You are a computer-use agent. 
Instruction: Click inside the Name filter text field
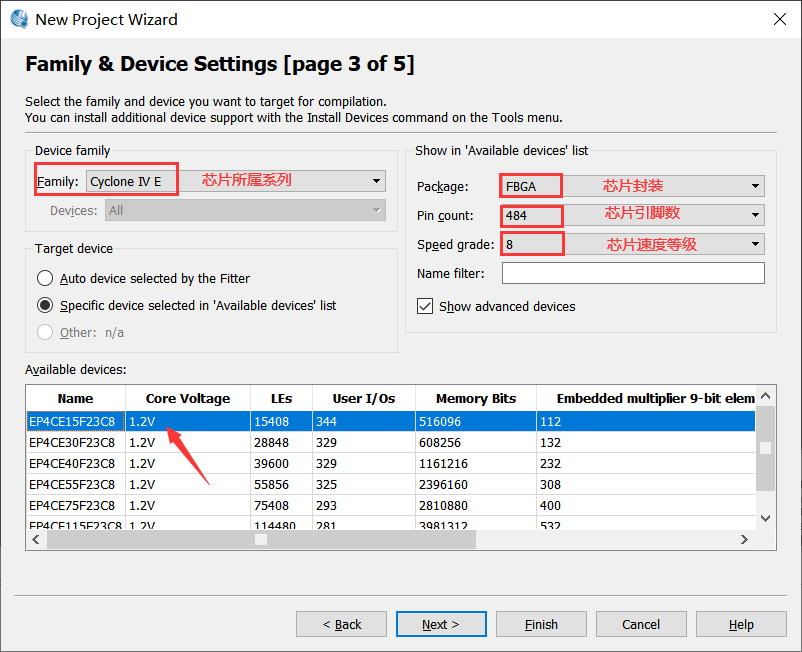point(632,273)
